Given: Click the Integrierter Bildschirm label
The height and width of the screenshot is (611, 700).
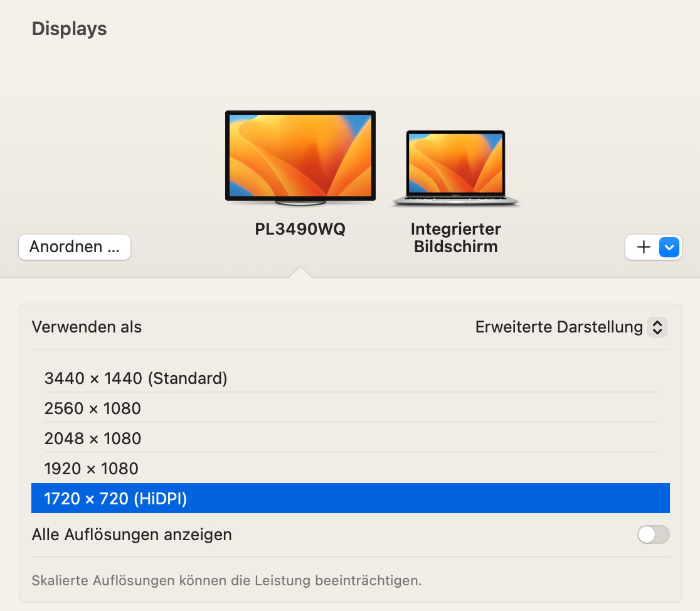Looking at the screenshot, I should 456,238.
